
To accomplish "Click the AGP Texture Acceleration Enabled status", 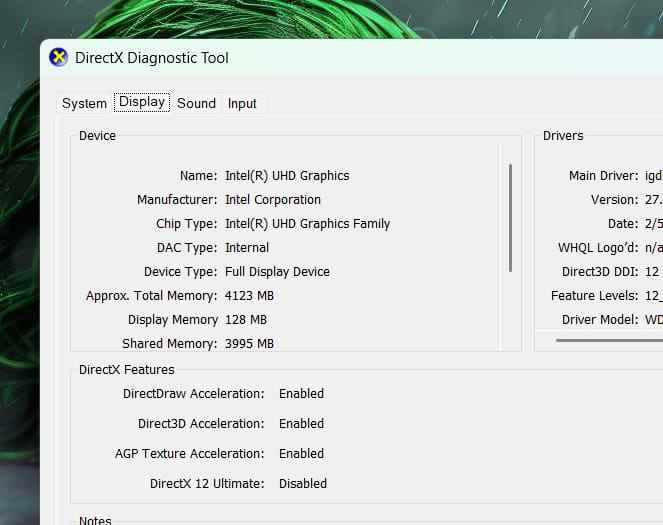I will click(x=301, y=454).
